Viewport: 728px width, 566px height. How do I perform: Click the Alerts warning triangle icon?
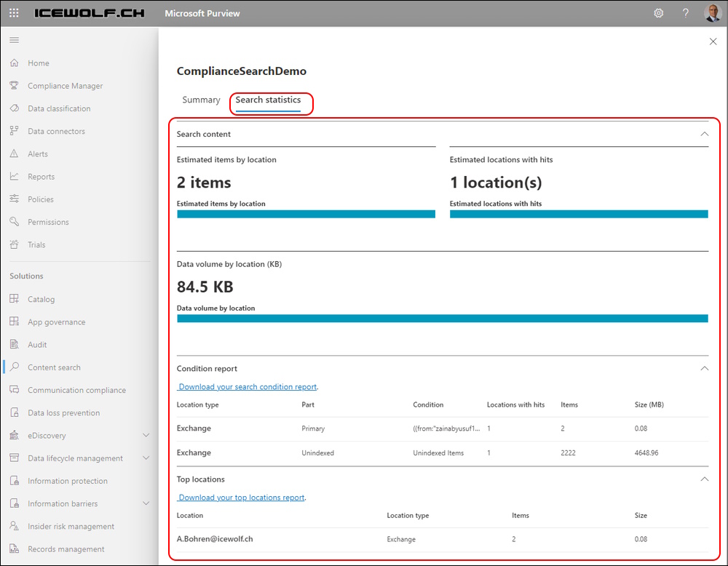[x=15, y=154]
